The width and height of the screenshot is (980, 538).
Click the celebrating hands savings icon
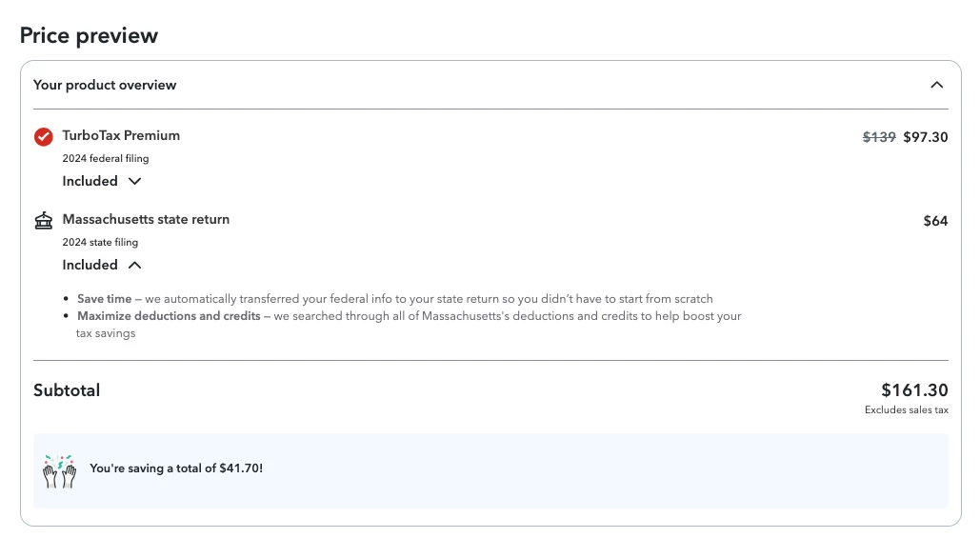[x=59, y=471]
